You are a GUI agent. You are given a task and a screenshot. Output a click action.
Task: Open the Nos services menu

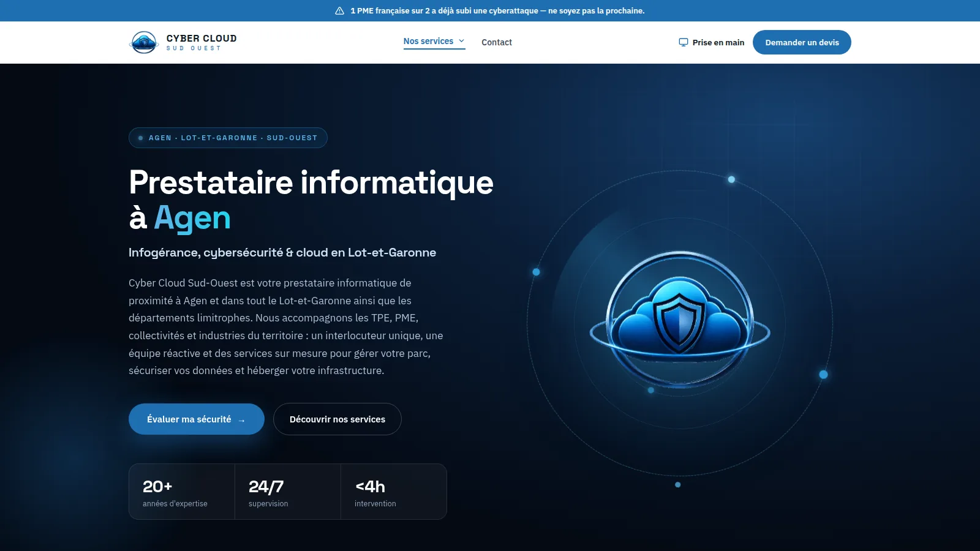click(x=434, y=42)
